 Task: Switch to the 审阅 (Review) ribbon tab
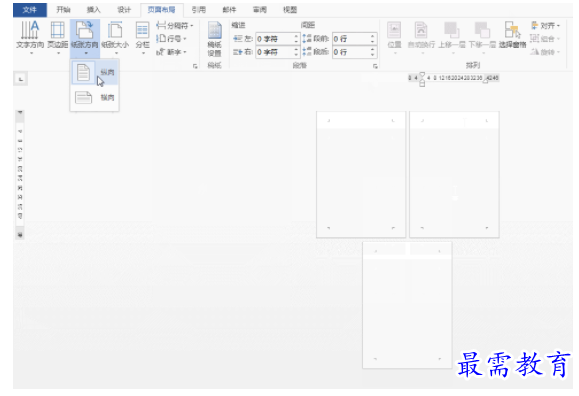tap(260, 10)
